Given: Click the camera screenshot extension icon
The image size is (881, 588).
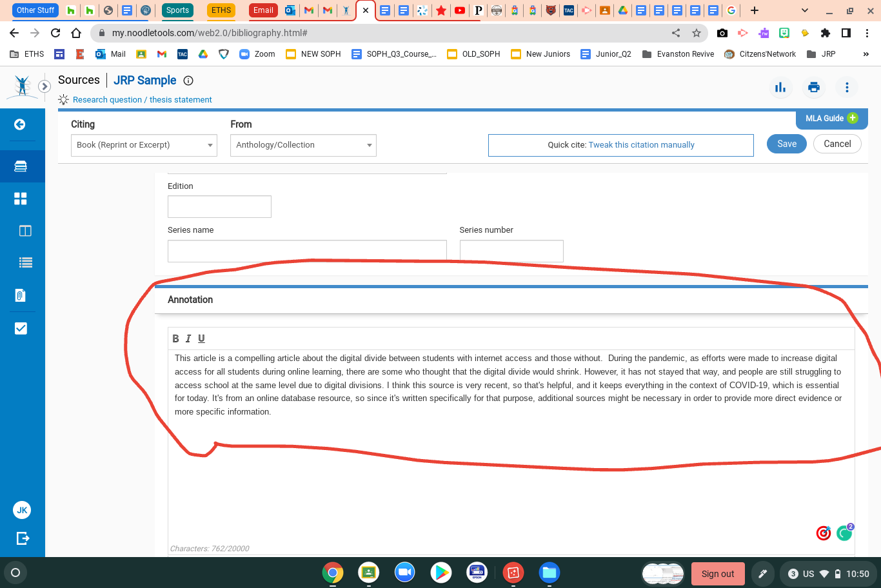Looking at the screenshot, I should [722, 33].
